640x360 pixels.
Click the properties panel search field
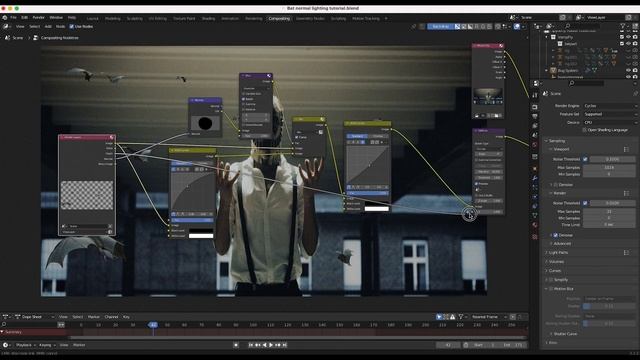[586, 83]
